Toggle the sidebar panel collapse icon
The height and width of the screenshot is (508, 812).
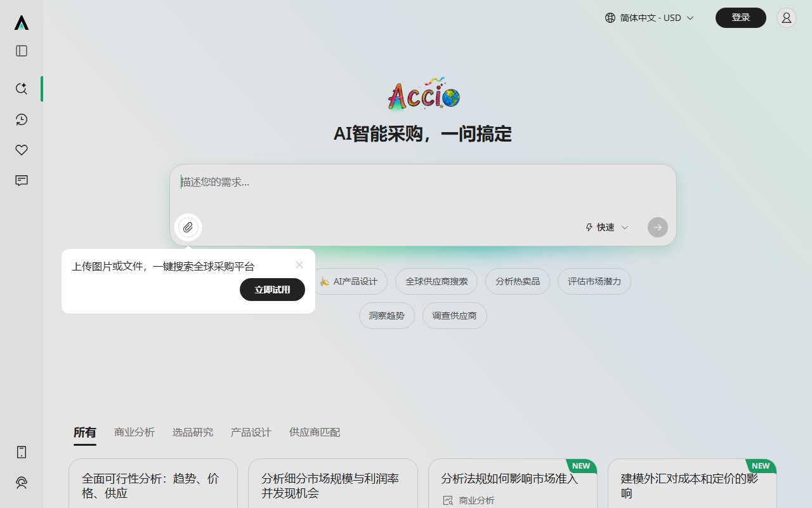(21, 51)
